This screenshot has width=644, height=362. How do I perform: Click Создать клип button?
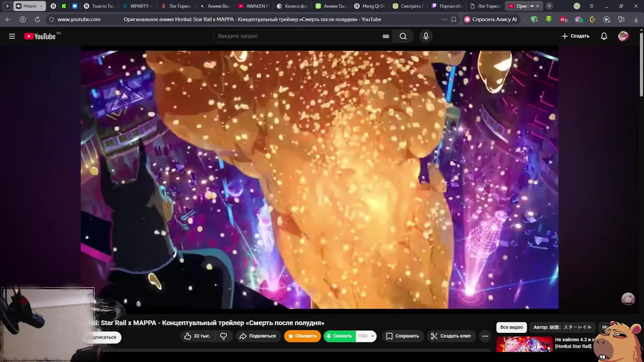point(451,336)
